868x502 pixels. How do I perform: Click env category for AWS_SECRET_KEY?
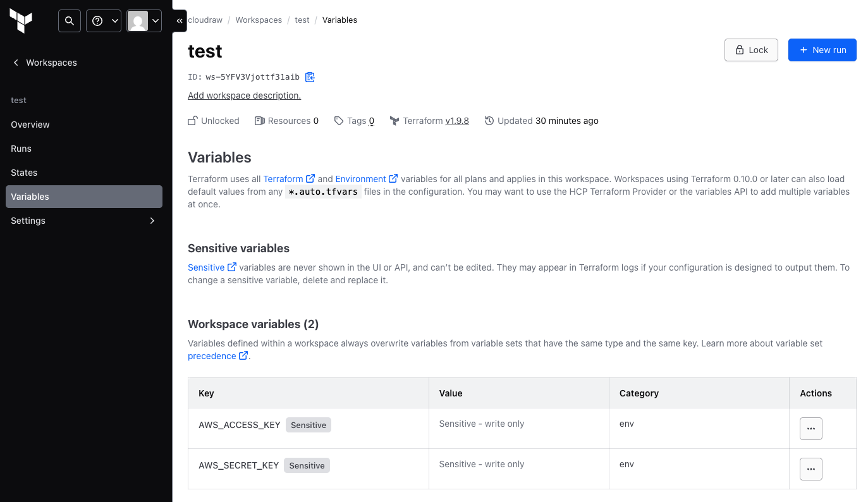pos(627,464)
